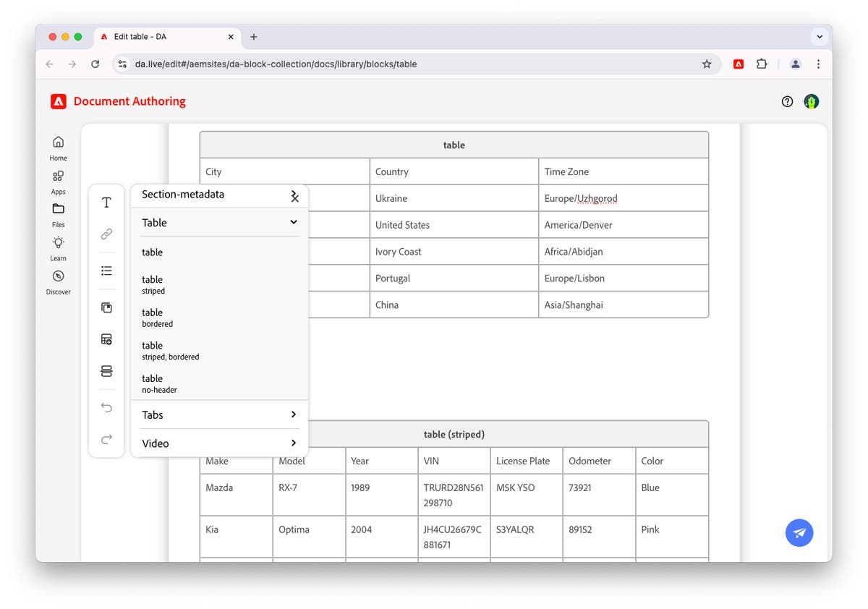The width and height of the screenshot is (868, 609).
Task: Close the Edit table - DA tab
Action: tap(231, 37)
